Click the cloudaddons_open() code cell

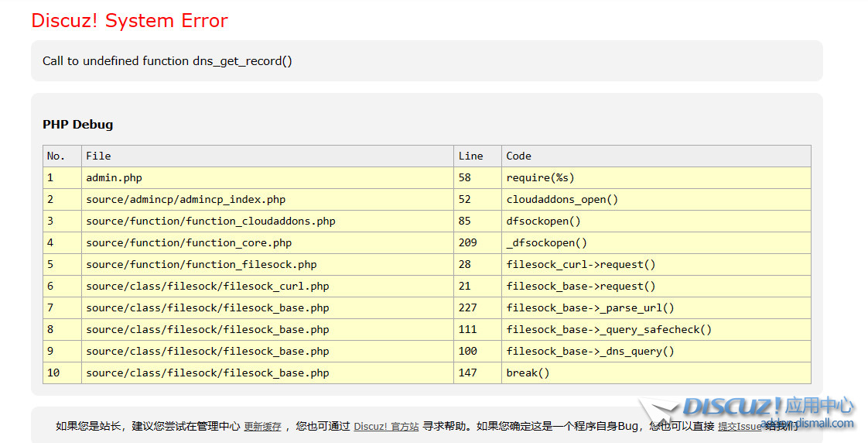coord(562,199)
